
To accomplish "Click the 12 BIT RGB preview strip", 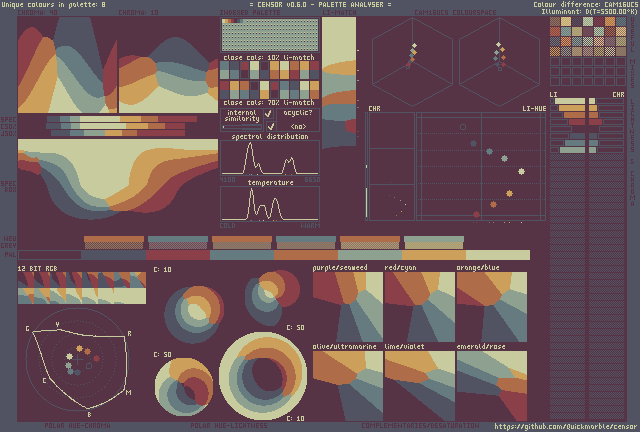I will [82, 288].
